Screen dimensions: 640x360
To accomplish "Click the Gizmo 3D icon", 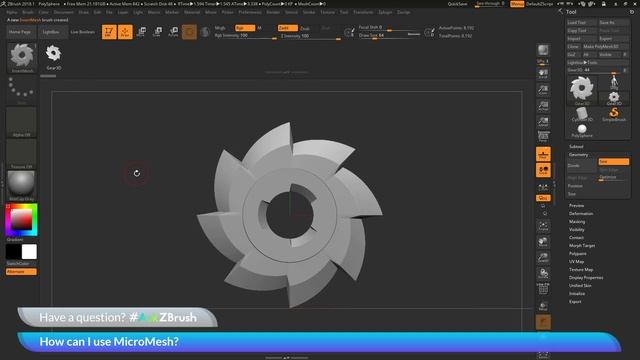I will click(x=189, y=32).
